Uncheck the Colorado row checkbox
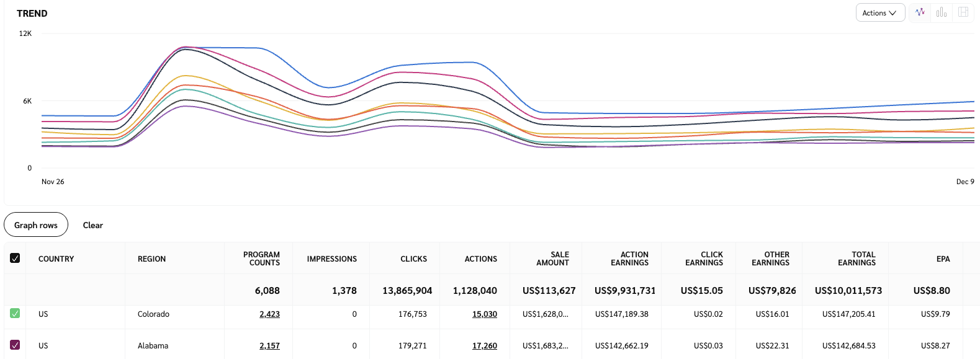Viewport: 980px width, 359px height. (x=15, y=314)
